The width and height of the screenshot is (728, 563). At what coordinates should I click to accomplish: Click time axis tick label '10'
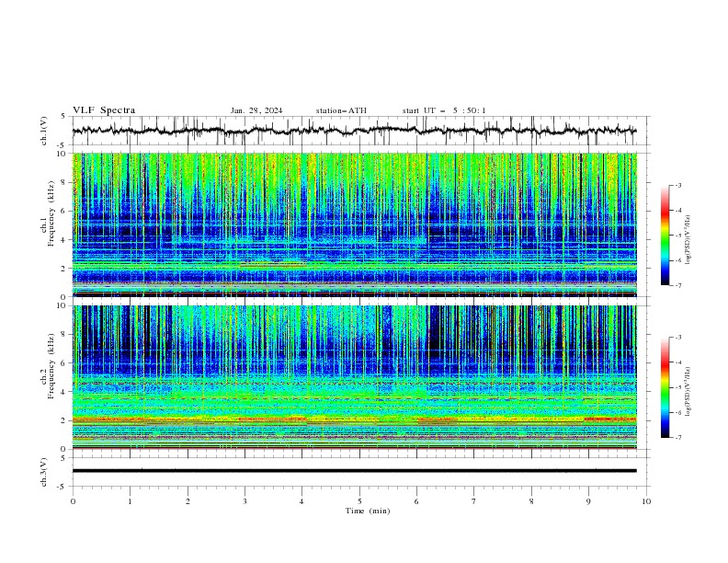[646, 501]
